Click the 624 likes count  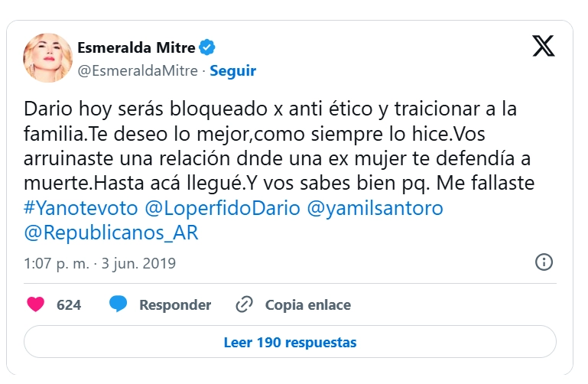[x=69, y=304]
